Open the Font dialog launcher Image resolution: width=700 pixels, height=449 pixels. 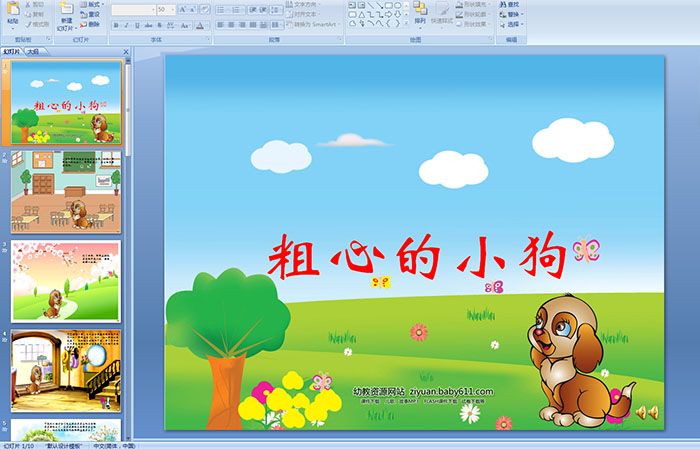[x=208, y=39]
